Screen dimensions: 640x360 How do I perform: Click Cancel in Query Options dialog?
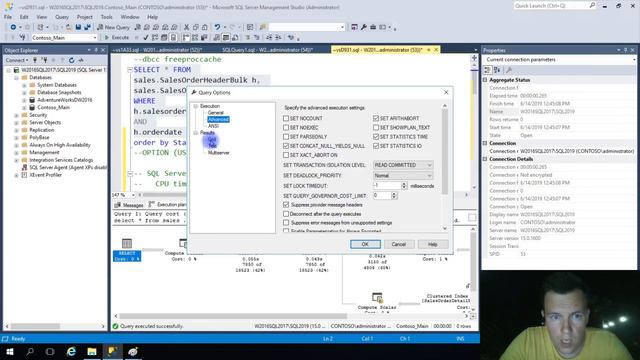tap(399, 244)
